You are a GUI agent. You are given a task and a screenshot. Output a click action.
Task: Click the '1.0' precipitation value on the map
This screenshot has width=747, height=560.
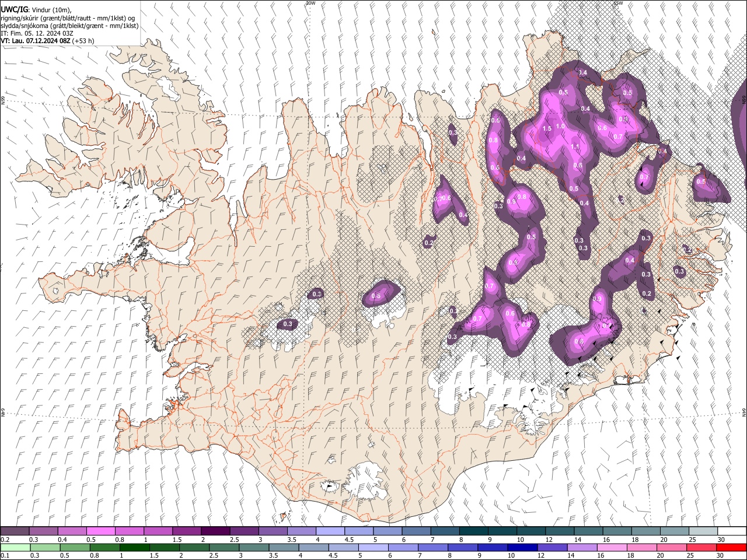[560, 127]
